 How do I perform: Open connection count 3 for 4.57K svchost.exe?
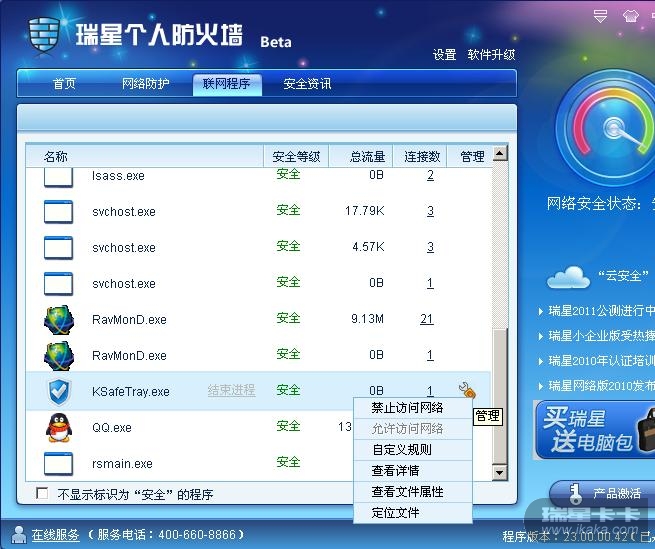[430, 247]
